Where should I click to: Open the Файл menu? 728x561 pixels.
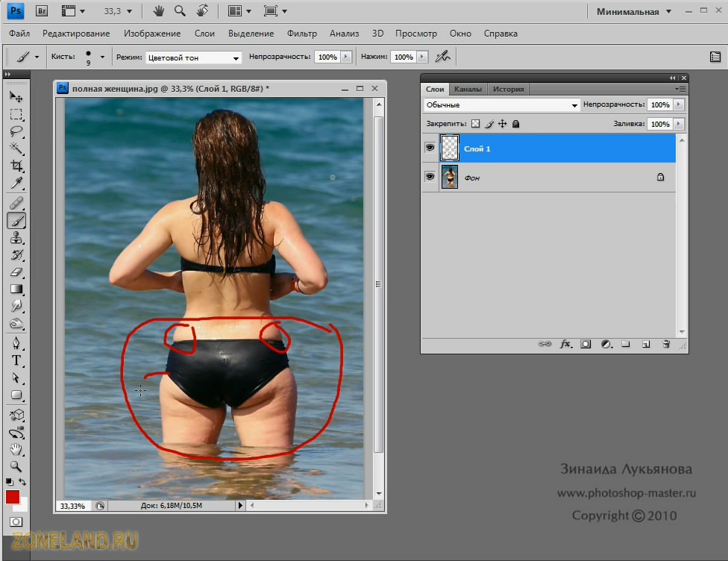coord(19,34)
